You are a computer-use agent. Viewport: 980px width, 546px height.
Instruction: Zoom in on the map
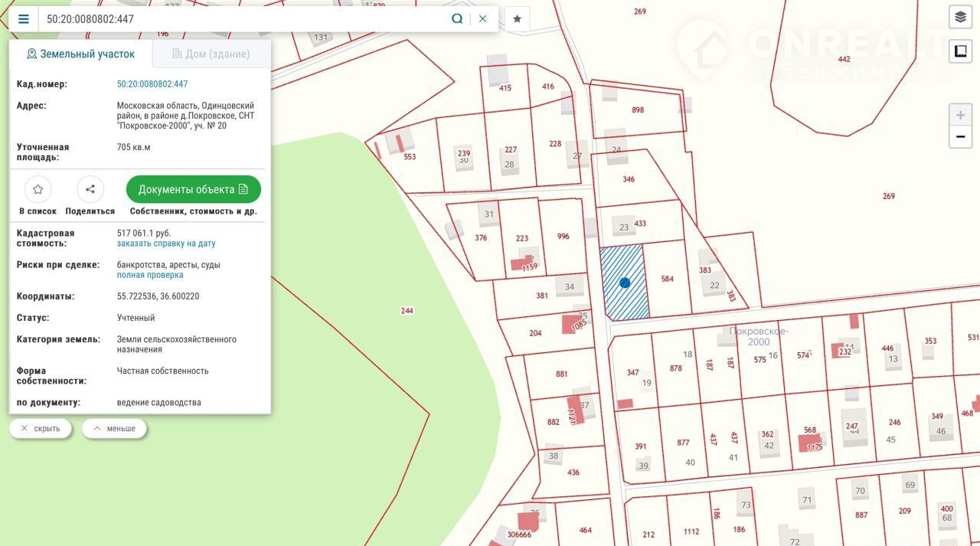[960, 116]
